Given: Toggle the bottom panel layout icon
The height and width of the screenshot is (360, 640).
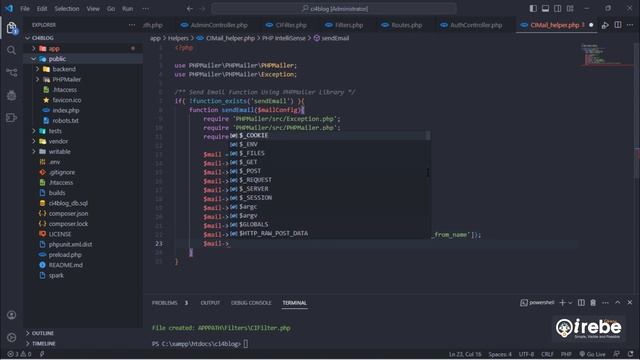Looking at the screenshot, I should point(545,9).
